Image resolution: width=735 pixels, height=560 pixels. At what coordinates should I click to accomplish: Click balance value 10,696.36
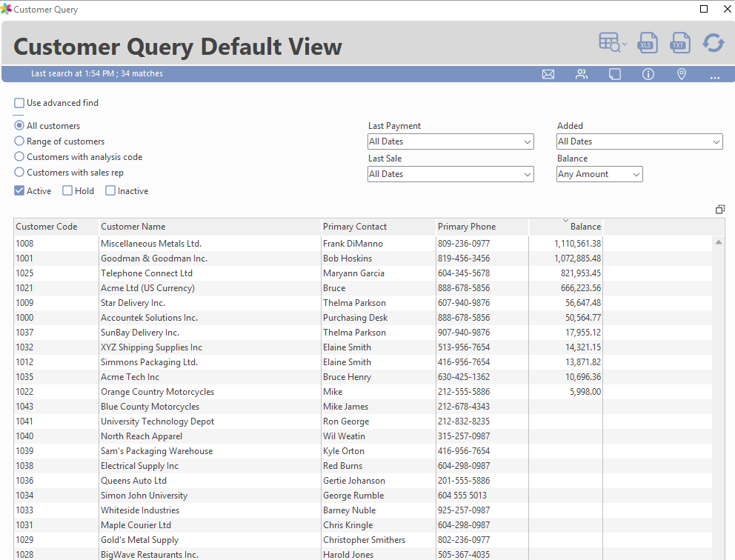tap(582, 377)
